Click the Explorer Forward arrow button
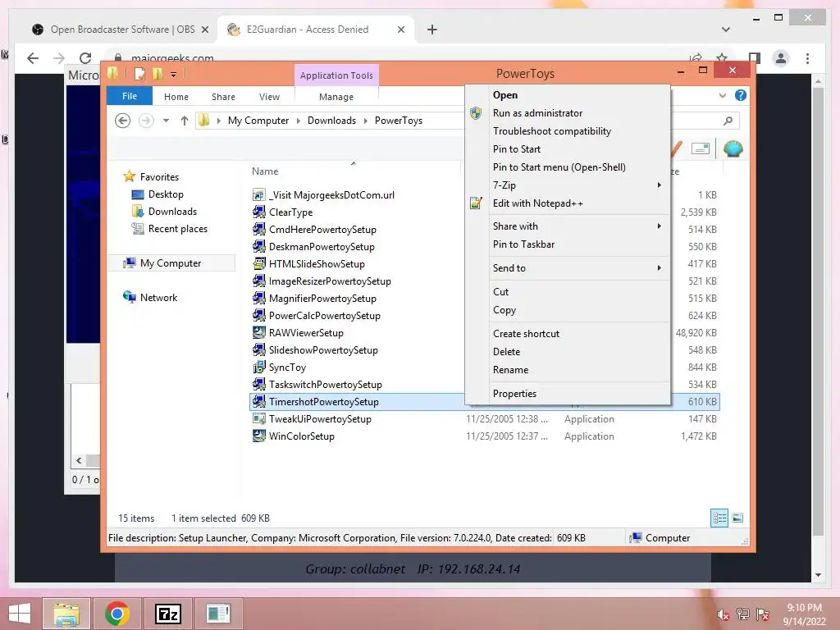The width and height of the screenshot is (840, 630). 146,121
